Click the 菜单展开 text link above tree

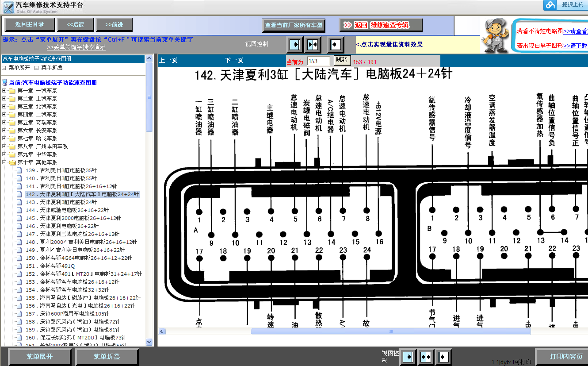pos(19,68)
